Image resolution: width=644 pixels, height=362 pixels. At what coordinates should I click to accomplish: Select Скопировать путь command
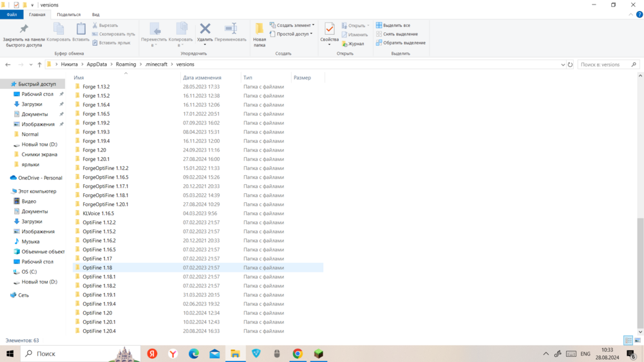click(x=114, y=34)
